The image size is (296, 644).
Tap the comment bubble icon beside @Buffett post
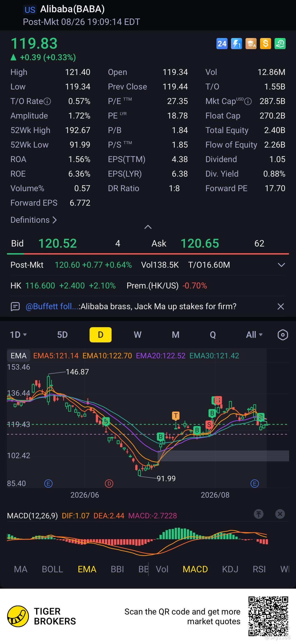coord(15,306)
